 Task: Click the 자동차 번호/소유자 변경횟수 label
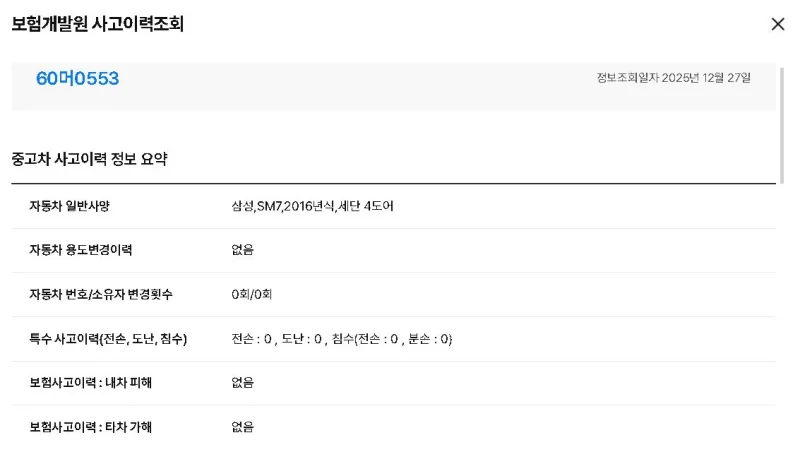tap(101, 295)
